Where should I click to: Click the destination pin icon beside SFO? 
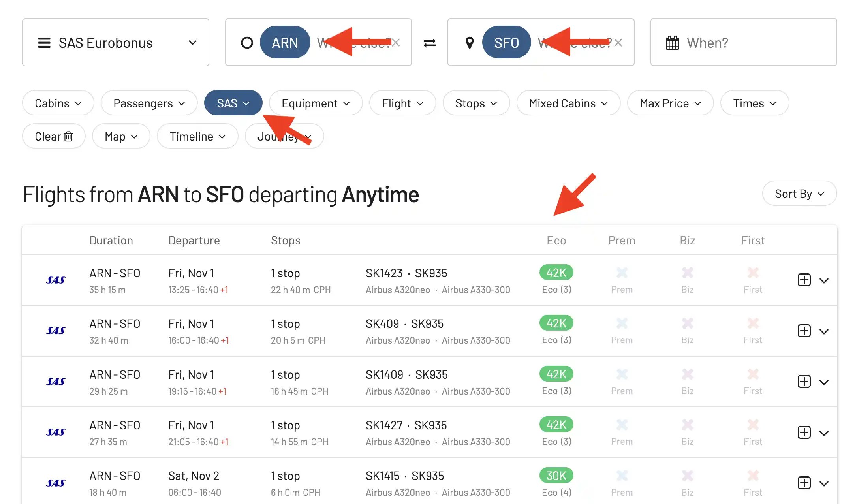pos(469,43)
